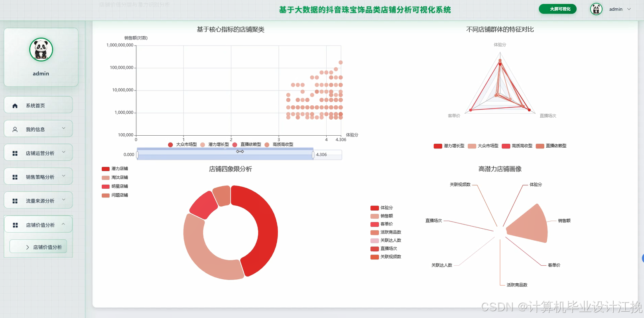The height and width of the screenshot is (318, 644).
Task: Toggle 淘汰店铺 in the donut chart legend
Action: (x=115, y=178)
